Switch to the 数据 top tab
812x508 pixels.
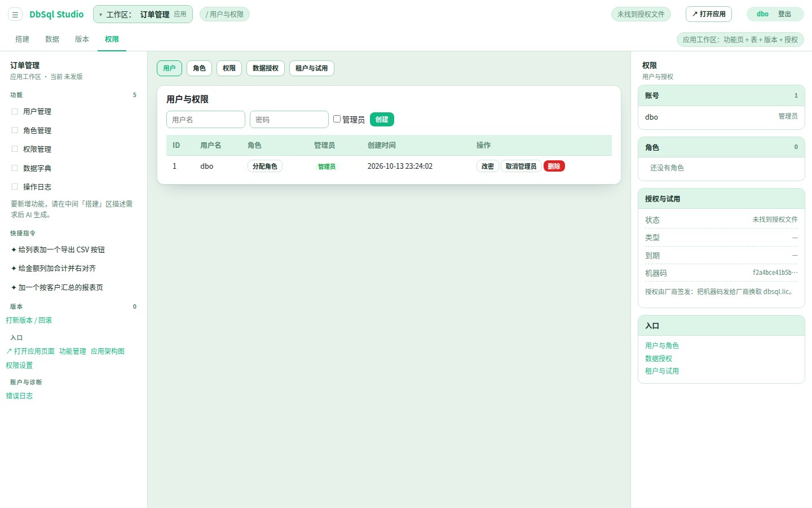tap(52, 39)
